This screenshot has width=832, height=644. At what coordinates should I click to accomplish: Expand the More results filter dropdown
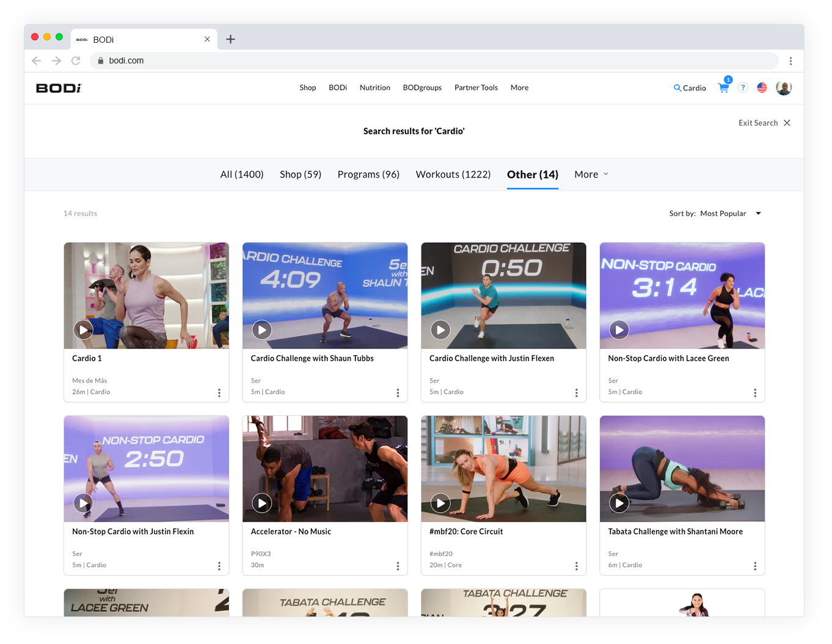(x=591, y=175)
